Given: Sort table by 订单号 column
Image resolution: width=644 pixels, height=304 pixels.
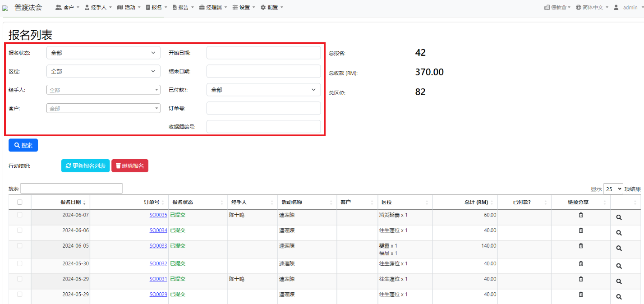Looking at the screenshot, I should (129, 202).
